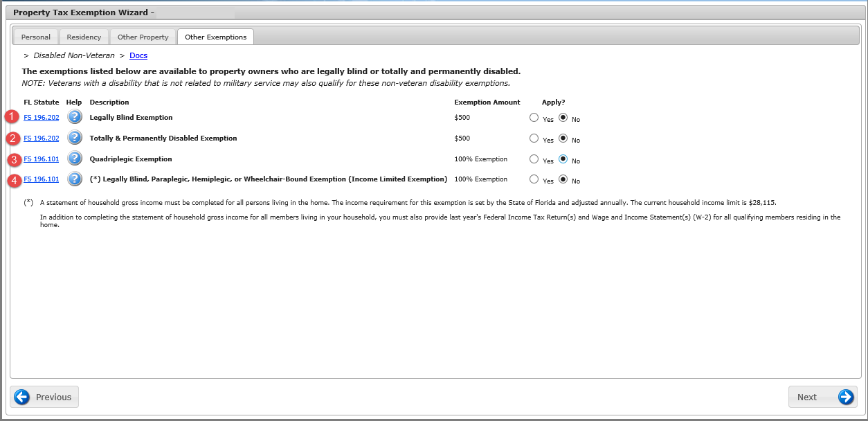
Task: Select Yes for Legally Blind Exemption
Action: (x=534, y=118)
